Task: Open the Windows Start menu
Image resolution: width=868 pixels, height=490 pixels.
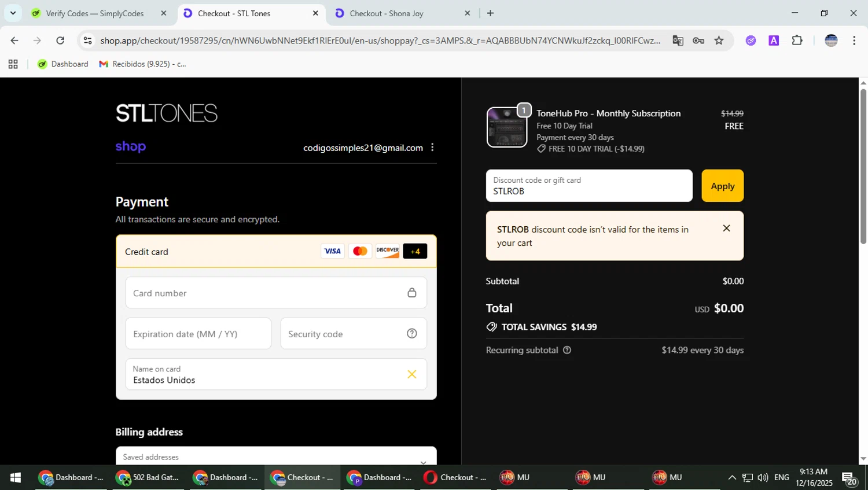Action: coord(16,477)
